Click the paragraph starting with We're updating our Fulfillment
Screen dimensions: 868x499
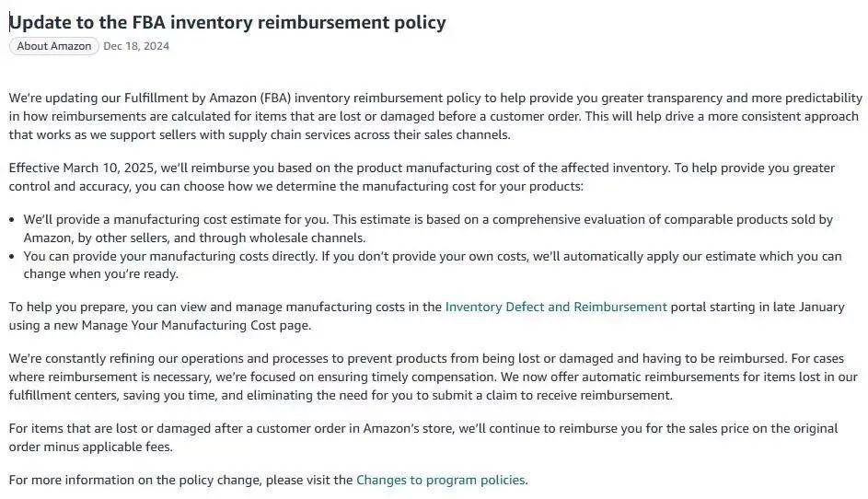435,116
